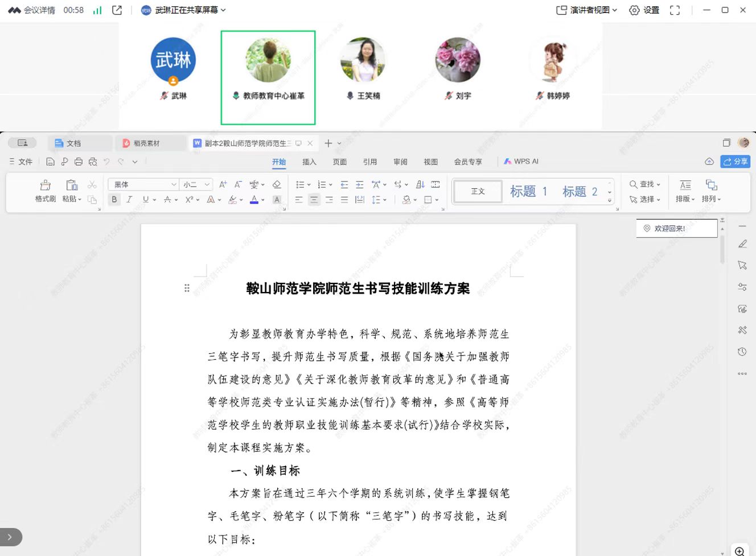Toggle Distributed alignment
The width and height of the screenshot is (756, 556).
(x=359, y=200)
